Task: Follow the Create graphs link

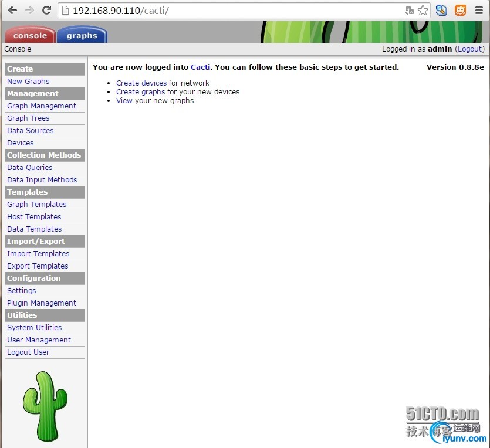Action: pos(141,92)
